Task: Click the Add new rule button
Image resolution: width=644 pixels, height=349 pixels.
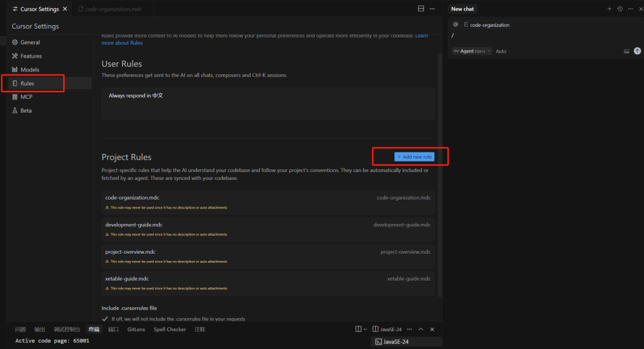Action: point(414,157)
